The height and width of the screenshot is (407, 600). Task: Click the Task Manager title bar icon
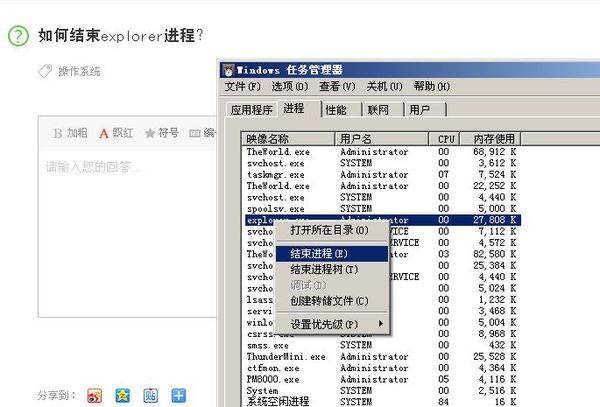tap(229, 69)
